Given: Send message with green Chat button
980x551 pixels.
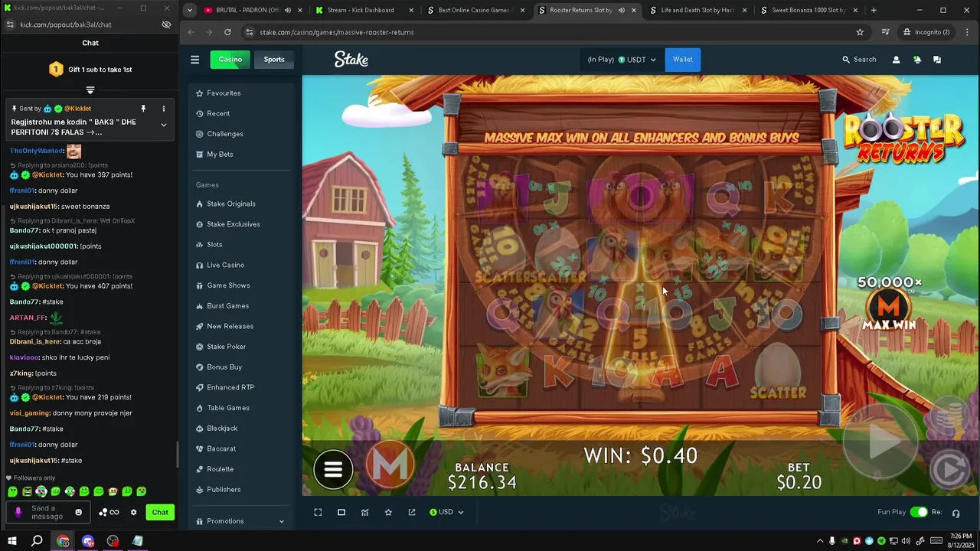Looking at the screenshot, I should (x=160, y=512).
